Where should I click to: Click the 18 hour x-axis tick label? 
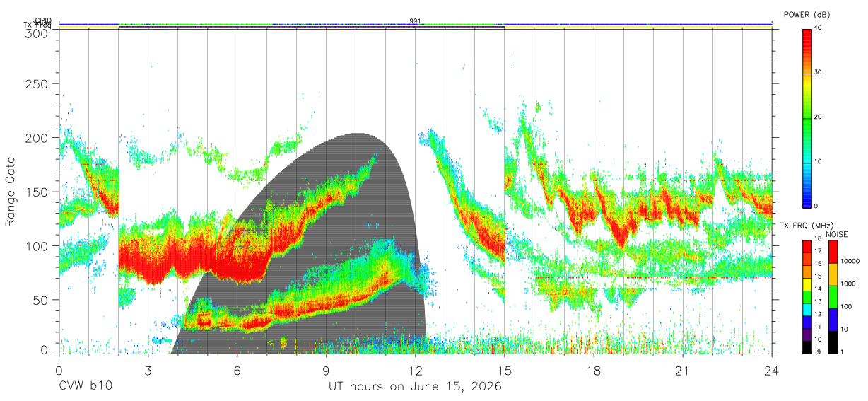tap(594, 370)
